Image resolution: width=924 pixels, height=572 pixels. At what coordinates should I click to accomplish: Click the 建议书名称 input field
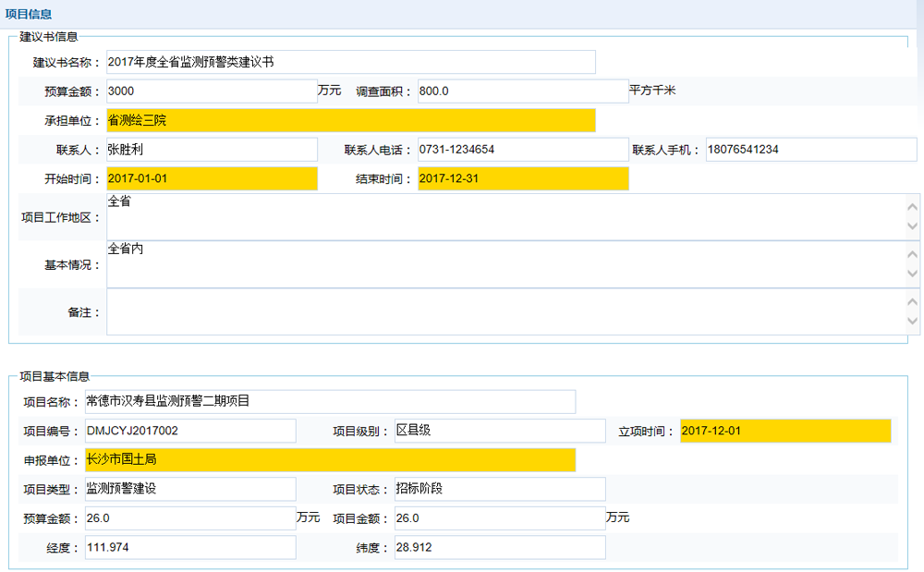351,62
